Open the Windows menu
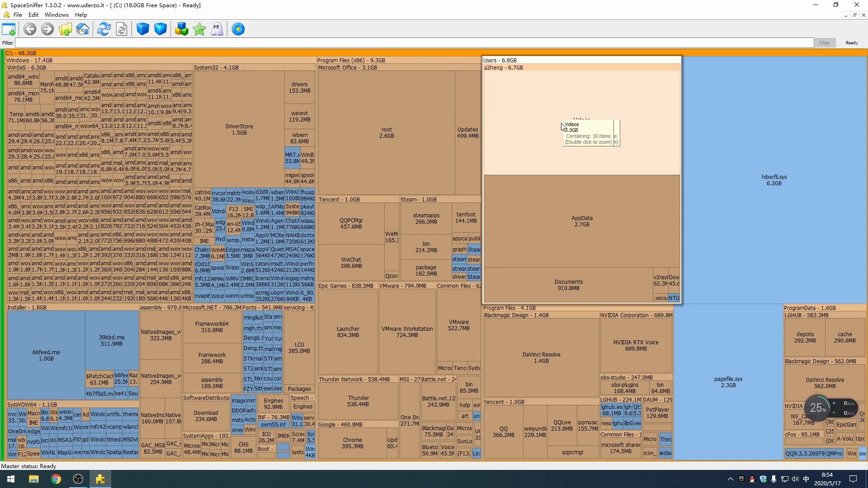 (57, 15)
